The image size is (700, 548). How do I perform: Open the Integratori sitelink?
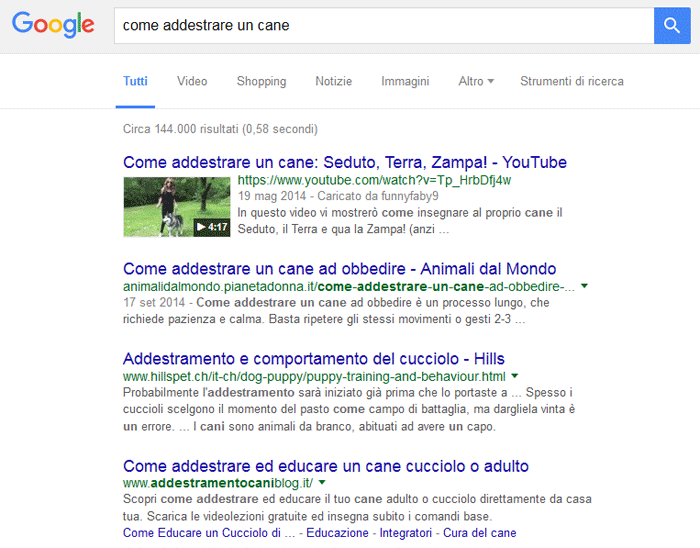(x=406, y=533)
